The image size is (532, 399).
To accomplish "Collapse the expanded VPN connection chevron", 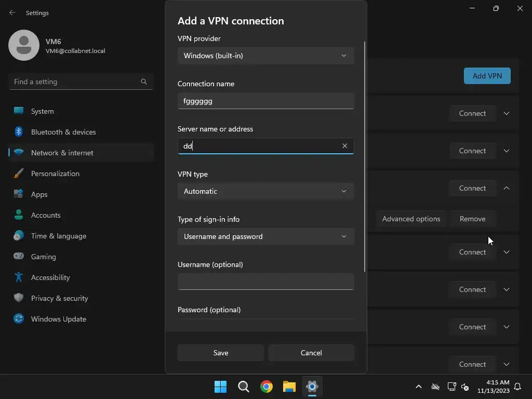I will (x=507, y=188).
